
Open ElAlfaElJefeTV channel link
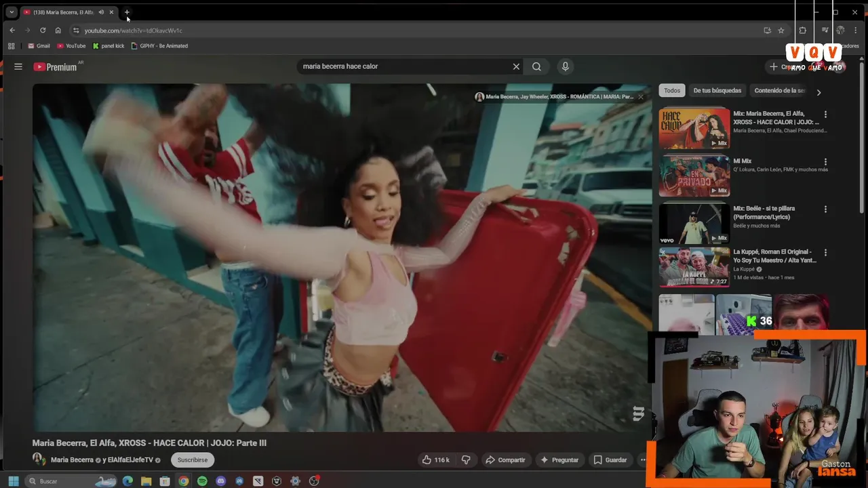tap(130, 460)
